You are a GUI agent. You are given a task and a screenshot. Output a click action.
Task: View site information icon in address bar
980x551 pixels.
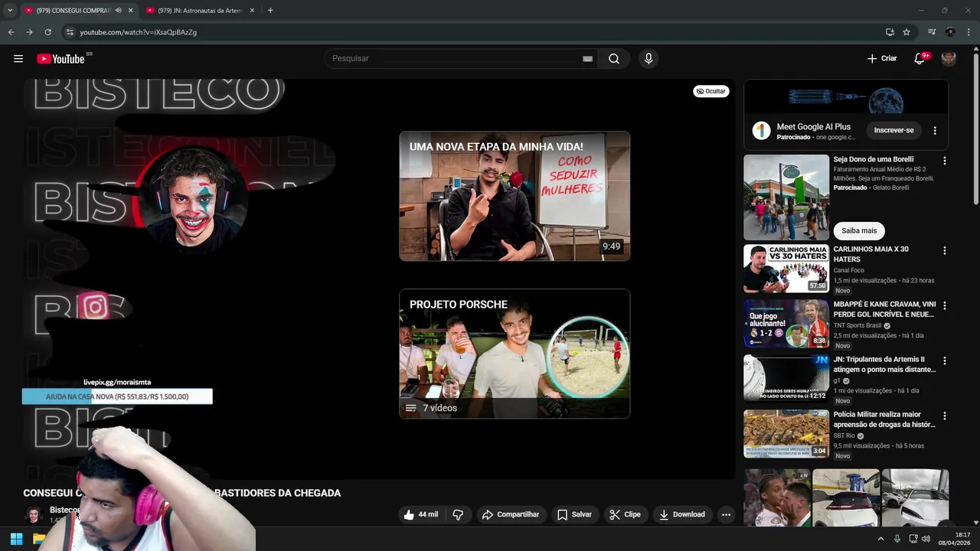70,32
